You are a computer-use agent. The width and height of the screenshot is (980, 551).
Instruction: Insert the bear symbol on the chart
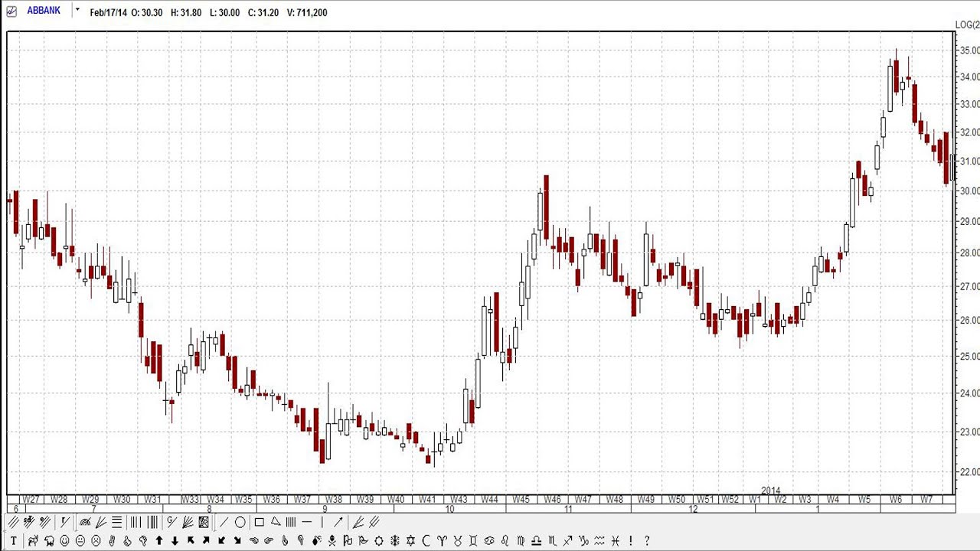49,540
